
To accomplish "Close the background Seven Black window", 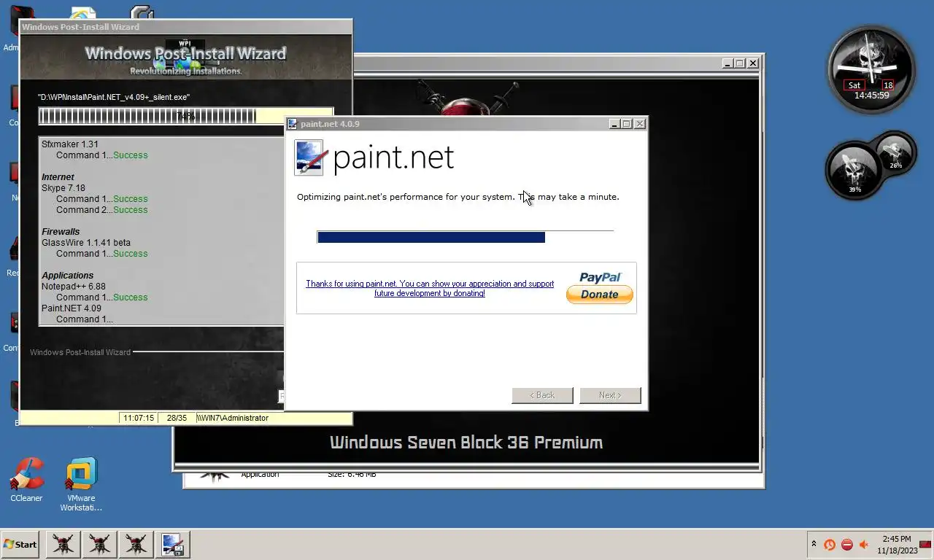I will [x=752, y=63].
